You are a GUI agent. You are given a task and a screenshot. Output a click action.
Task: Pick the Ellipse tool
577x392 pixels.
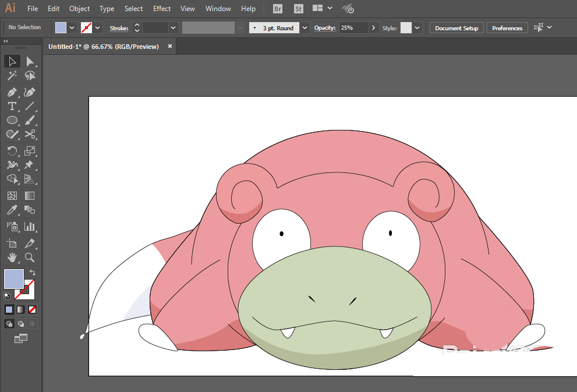[x=12, y=120]
